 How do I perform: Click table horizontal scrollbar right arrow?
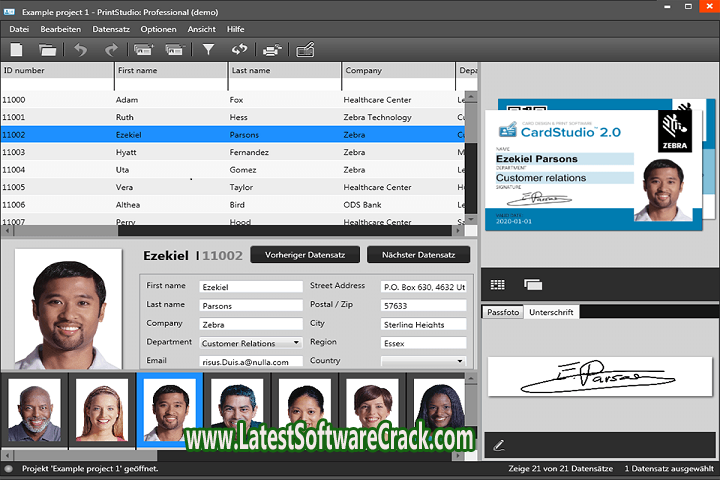458,231
